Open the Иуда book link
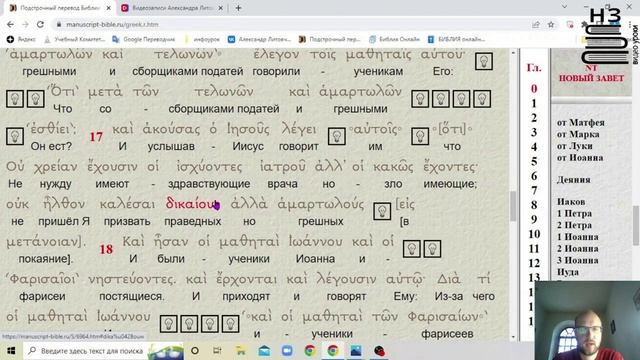Screen dimensions: 640x360 tap(568, 272)
